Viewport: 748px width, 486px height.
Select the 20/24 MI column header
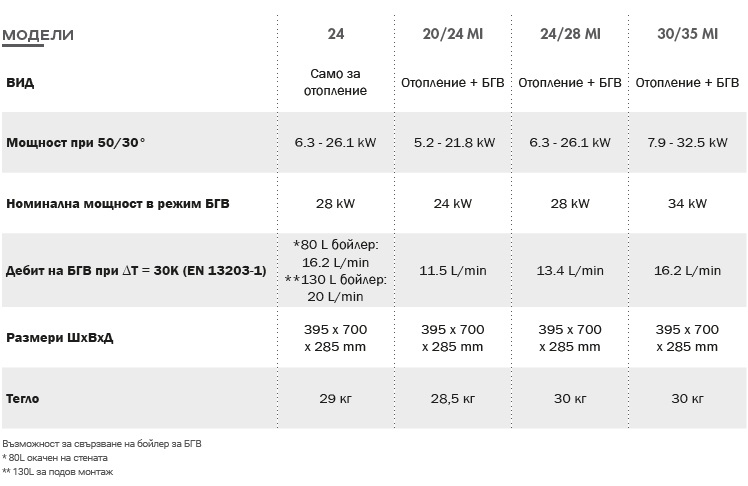tap(453, 34)
